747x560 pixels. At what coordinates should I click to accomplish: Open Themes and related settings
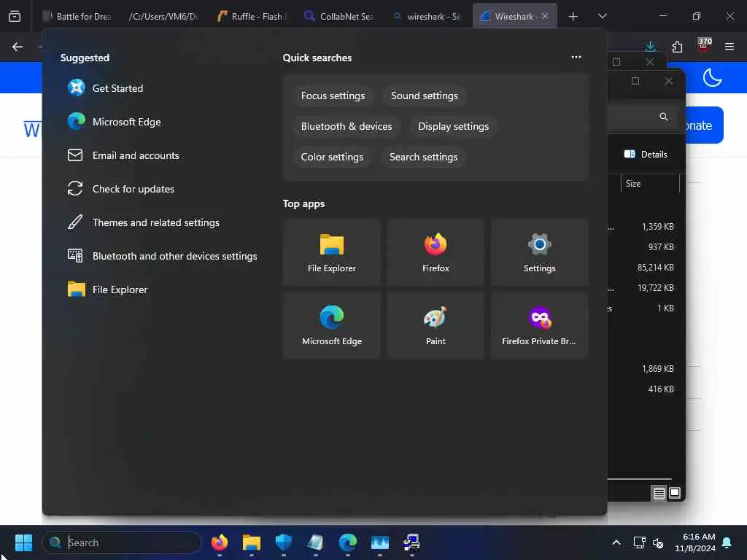coord(144,222)
